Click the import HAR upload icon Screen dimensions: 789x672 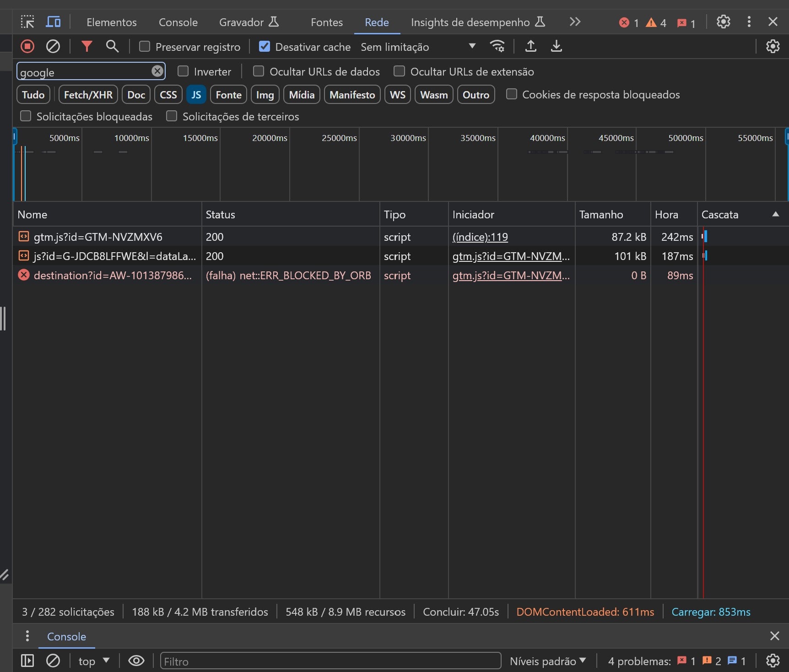point(530,46)
